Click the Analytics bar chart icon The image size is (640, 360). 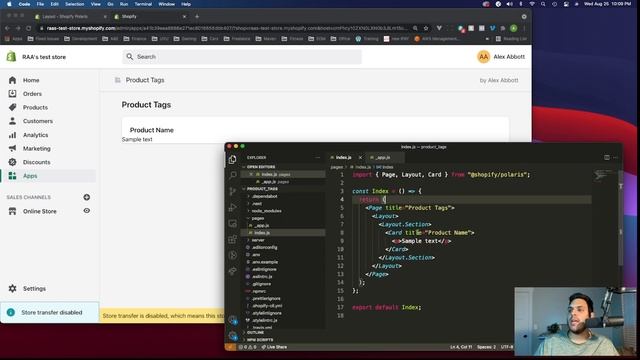pos(12,135)
